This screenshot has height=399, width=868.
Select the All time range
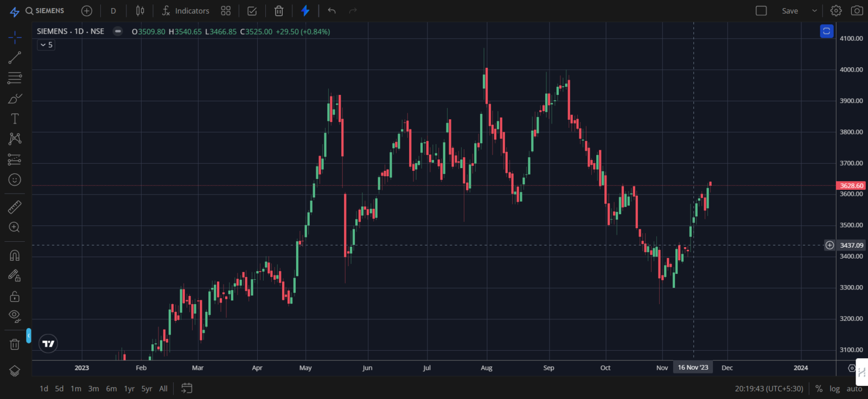[x=163, y=389]
